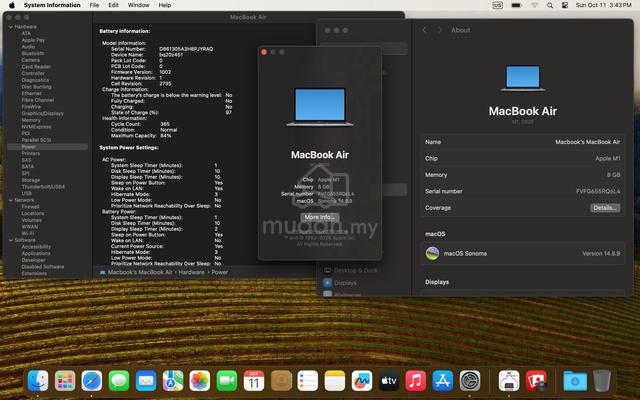This screenshot has width=640, height=400.
Task: Open the System Information menu
Action: tap(52, 5)
